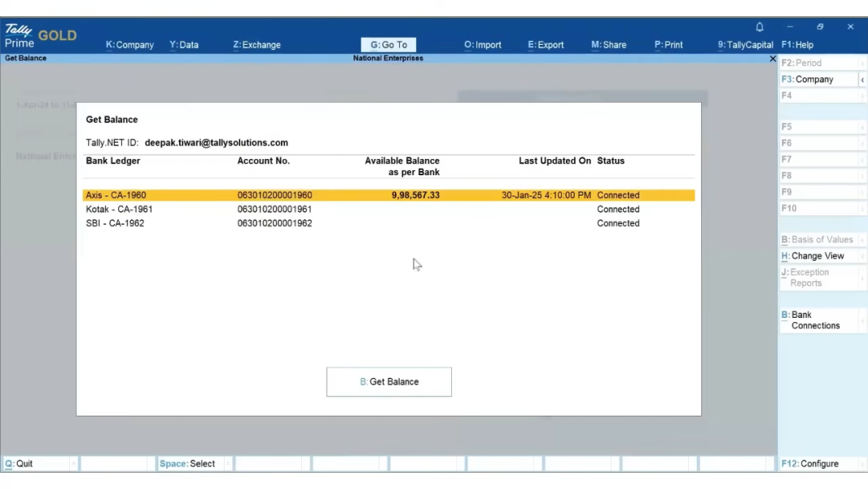868x489 pixels.
Task: Click the Last Updated On column header
Action: (555, 161)
